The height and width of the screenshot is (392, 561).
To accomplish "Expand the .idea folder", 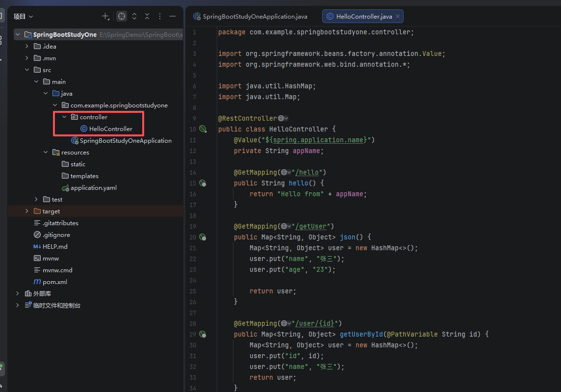I will pos(27,46).
